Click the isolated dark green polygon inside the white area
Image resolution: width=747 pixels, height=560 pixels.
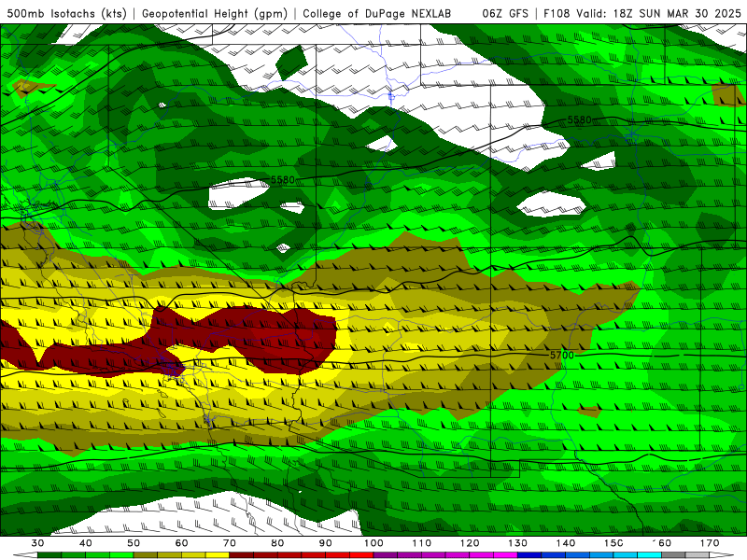pos(291,63)
